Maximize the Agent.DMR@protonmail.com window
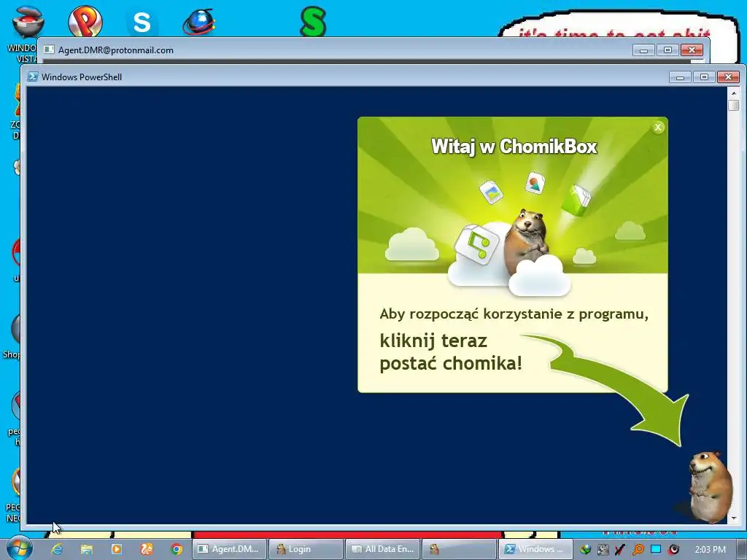The width and height of the screenshot is (747, 560). point(667,50)
